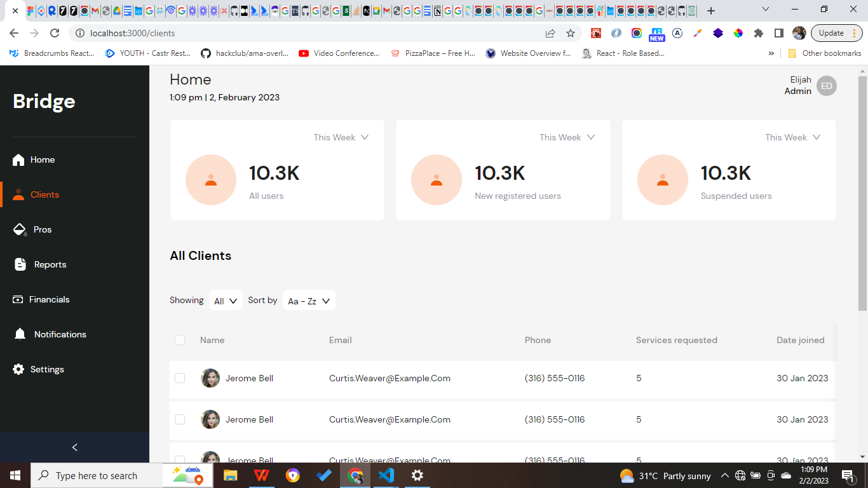Share this page via the share icon
This screenshot has width=868, height=488.
pos(550,33)
